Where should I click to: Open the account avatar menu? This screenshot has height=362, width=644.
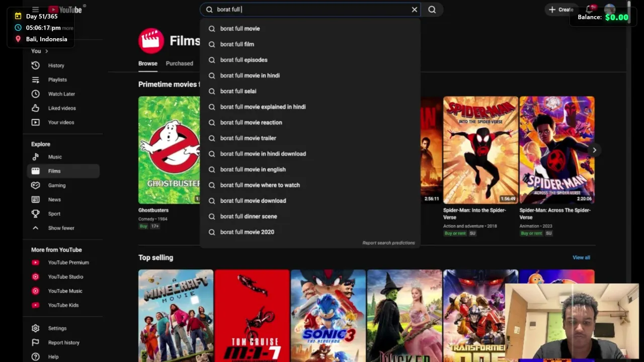(610, 10)
